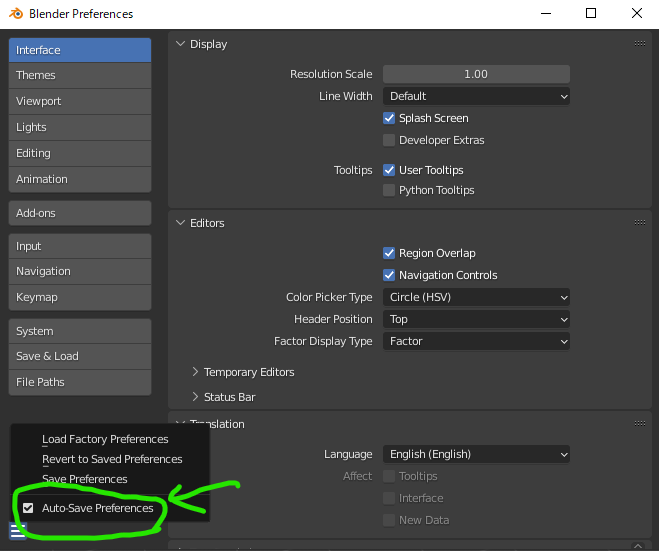Viewport: 659px width, 551px height.
Task: Open the Color Picker Type dropdown
Action: pos(476,297)
